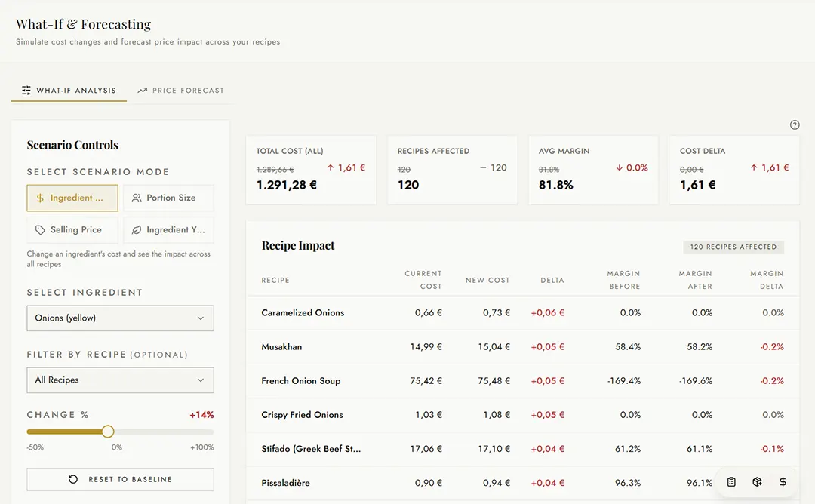Select the What-If Analysis tab
Viewport: 815px width, 504px height.
69,90
